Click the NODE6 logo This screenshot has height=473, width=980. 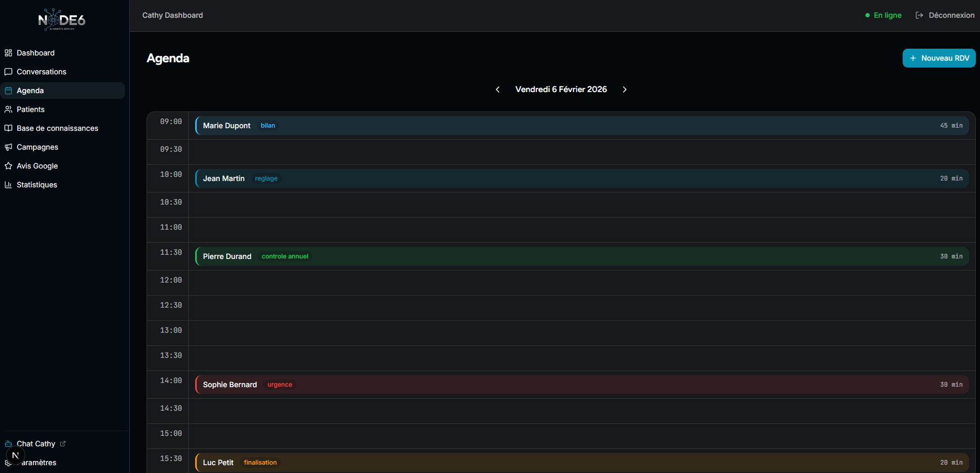click(62, 20)
